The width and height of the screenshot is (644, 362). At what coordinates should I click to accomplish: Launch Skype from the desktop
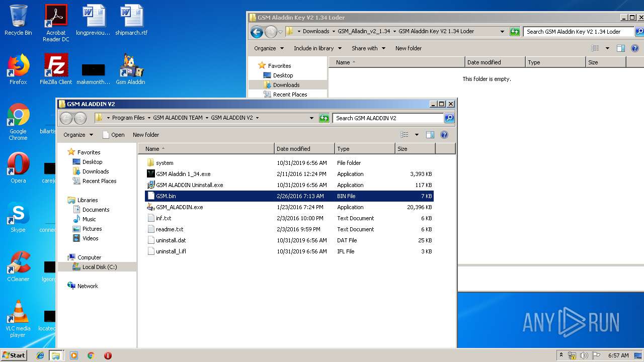[x=18, y=217]
